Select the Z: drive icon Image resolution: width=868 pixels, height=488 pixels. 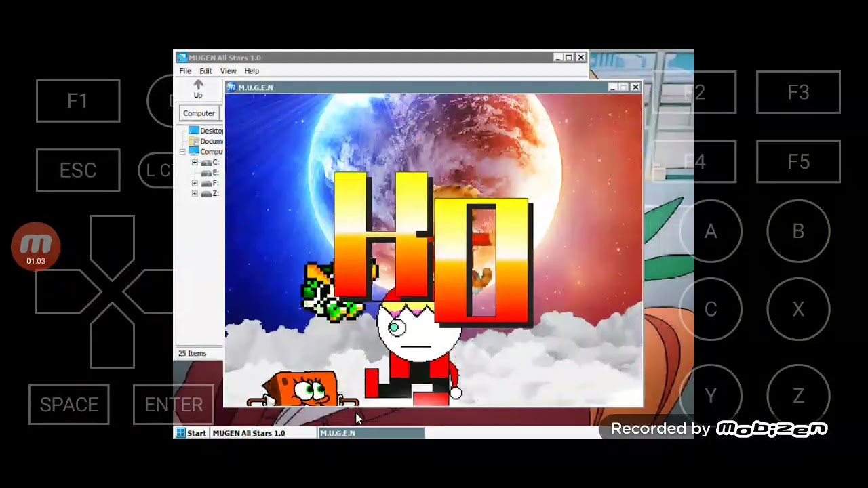pyautogui.click(x=206, y=194)
